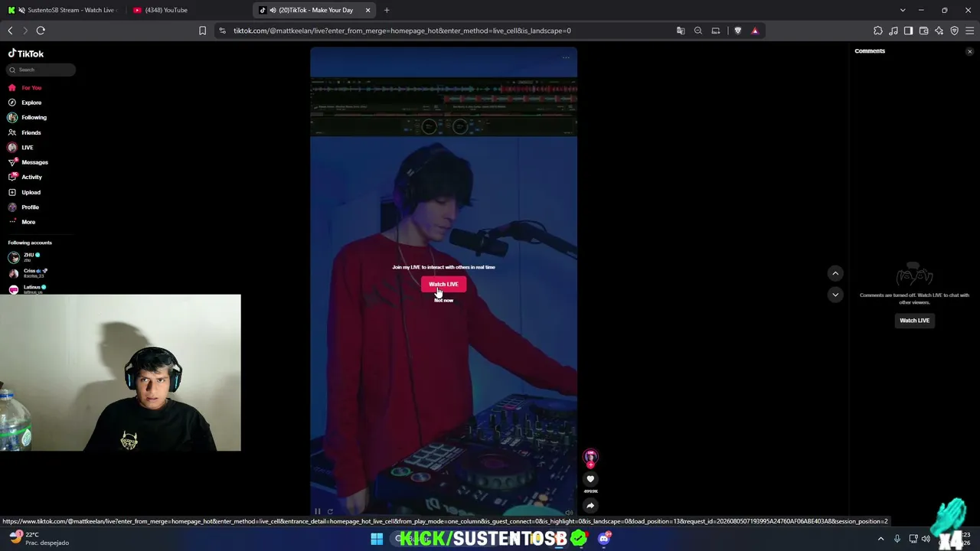Image resolution: width=980 pixels, height=551 pixels.
Task: Focus the TikTok search field
Action: 41,70
